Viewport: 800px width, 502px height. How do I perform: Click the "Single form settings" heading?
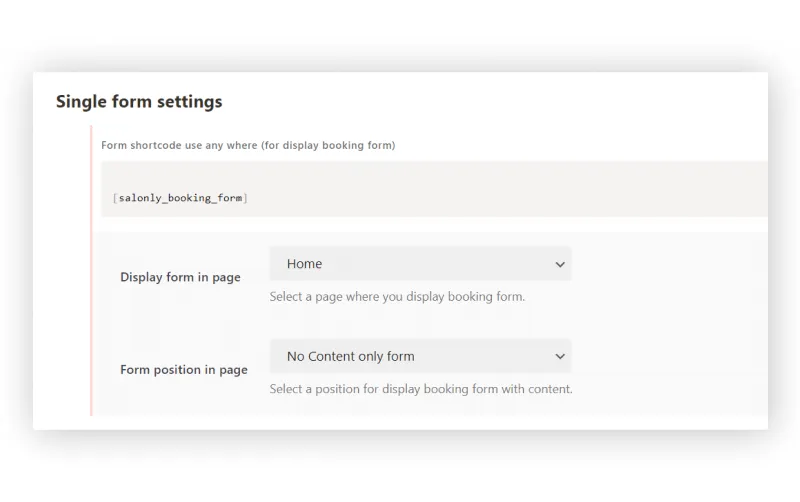[139, 102]
